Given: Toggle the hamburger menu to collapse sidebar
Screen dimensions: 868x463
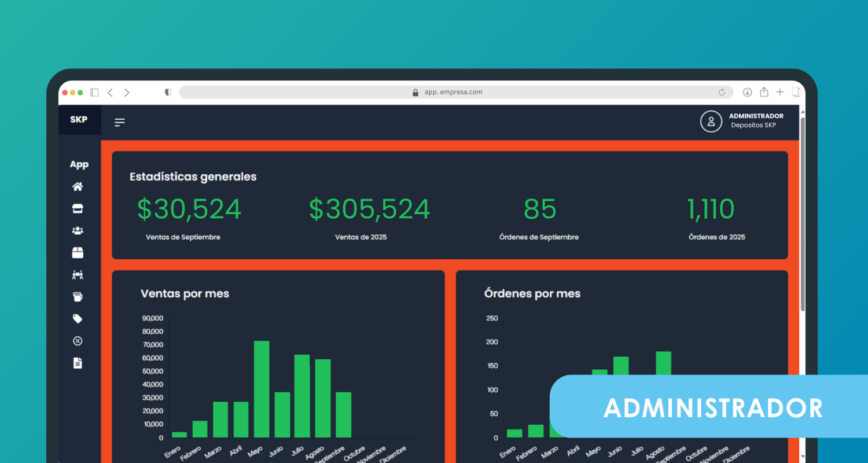Looking at the screenshot, I should pyautogui.click(x=120, y=122).
